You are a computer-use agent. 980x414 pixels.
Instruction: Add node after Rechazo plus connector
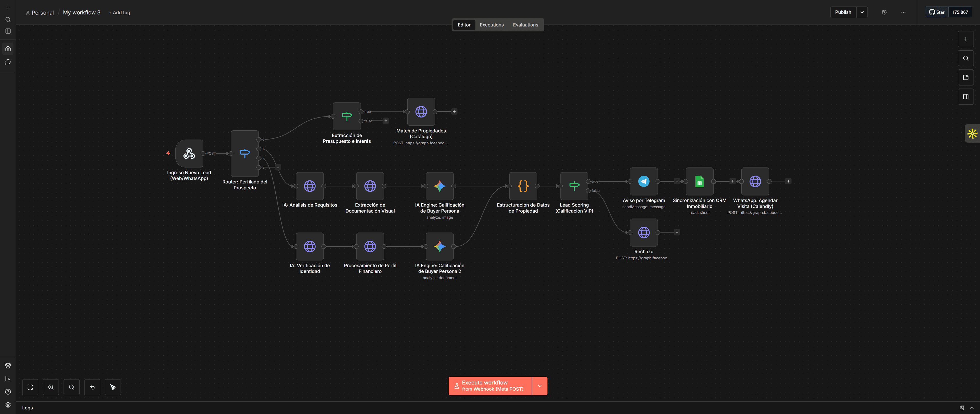pyautogui.click(x=677, y=232)
